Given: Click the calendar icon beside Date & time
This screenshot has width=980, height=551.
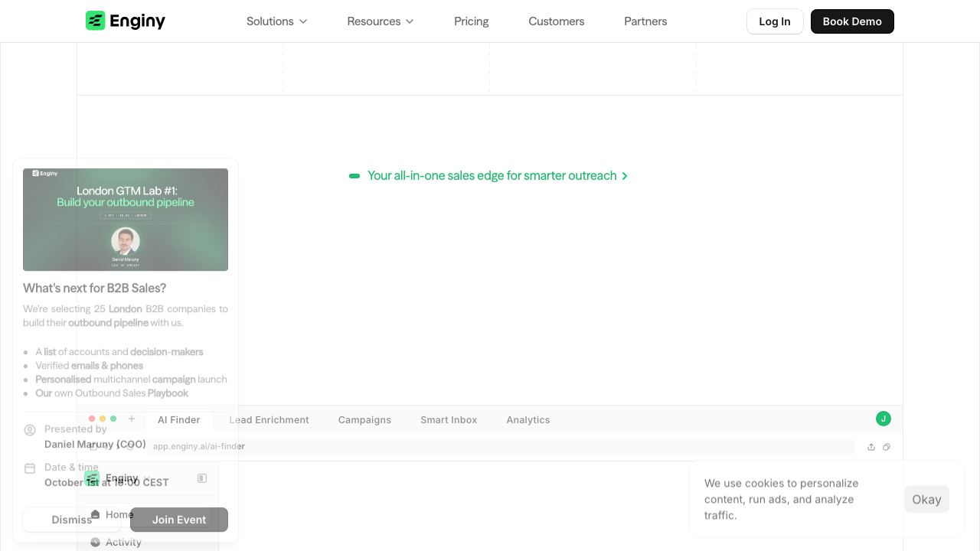Looking at the screenshot, I should [30, 468].
